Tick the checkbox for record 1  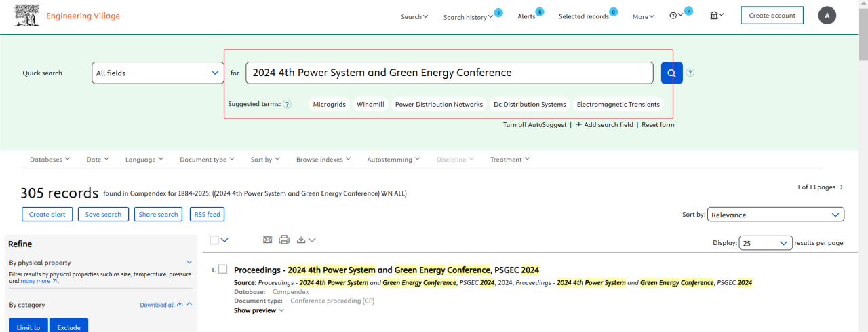point(222,270)
